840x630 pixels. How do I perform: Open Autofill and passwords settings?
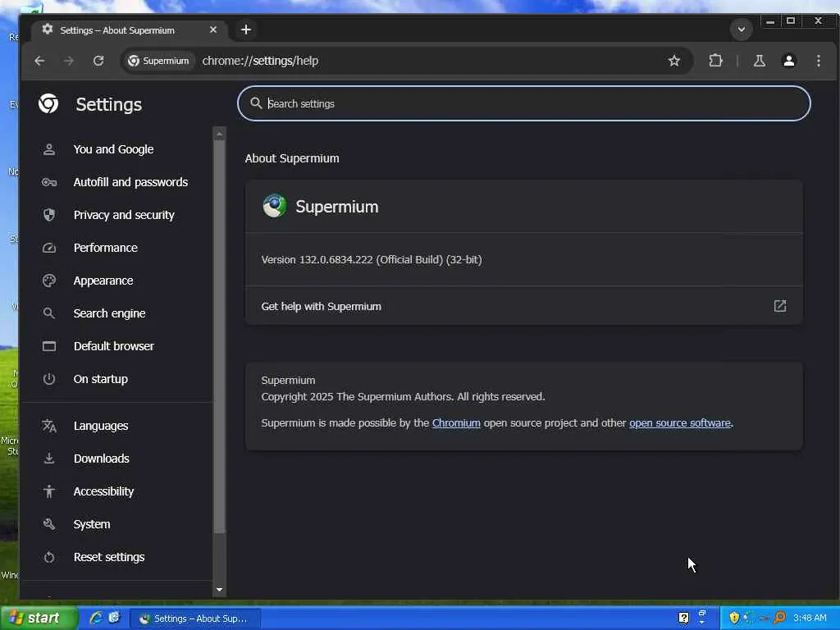[x=130, y=182]
